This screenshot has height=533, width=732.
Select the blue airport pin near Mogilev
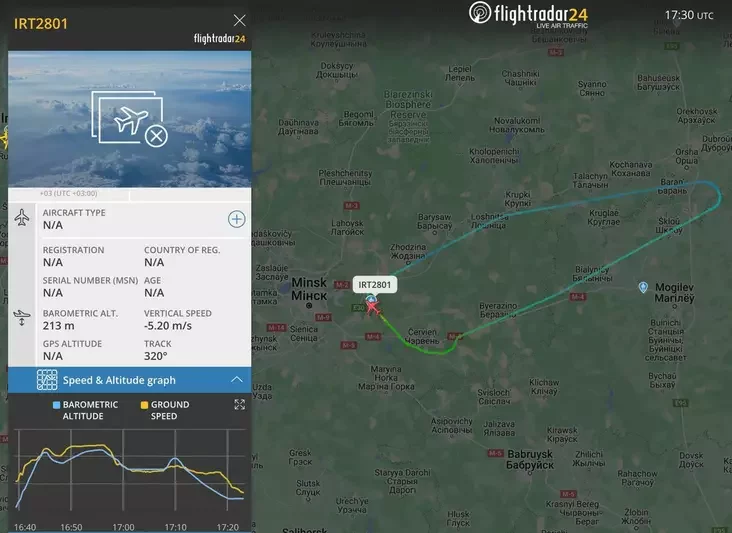(x=643, y=287)
